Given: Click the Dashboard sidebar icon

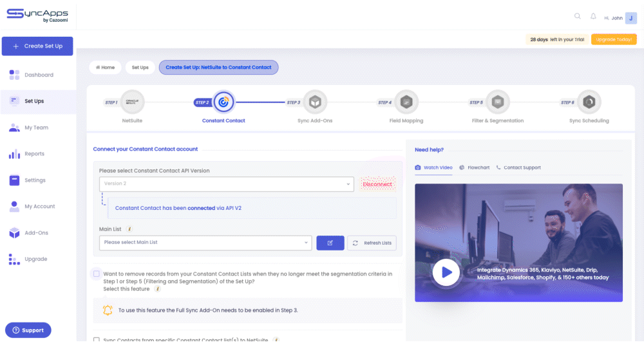Looking at the screenshot, I should click(x=14, y=75).
